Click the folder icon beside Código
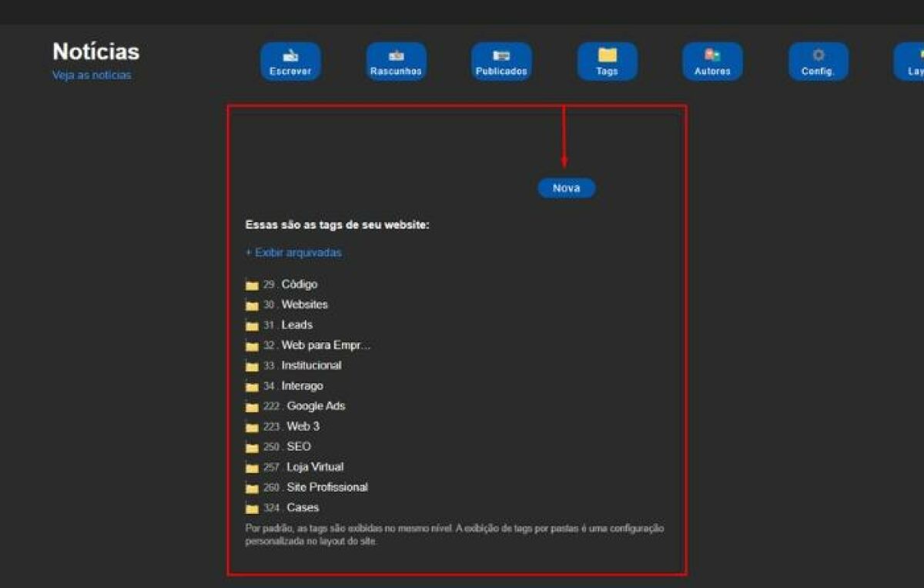924x588 pixels. (x=252, y=285)
